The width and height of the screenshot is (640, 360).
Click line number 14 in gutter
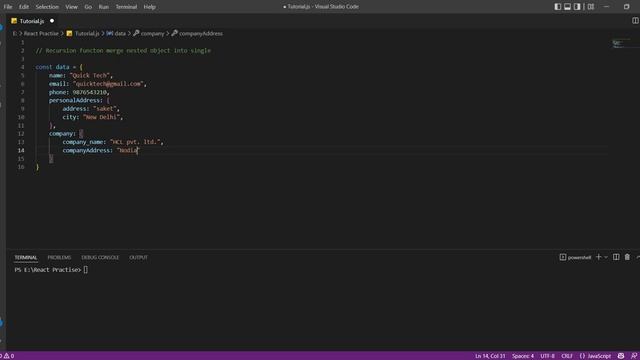[21, 150]
